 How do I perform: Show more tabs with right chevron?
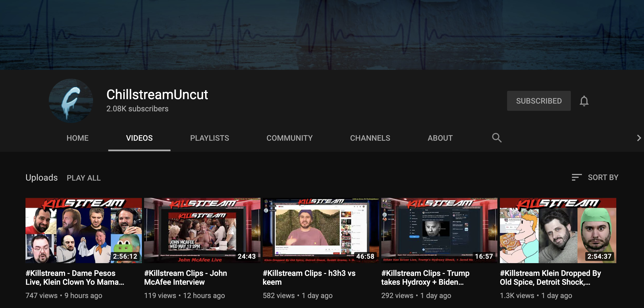(x=639, y=138)
